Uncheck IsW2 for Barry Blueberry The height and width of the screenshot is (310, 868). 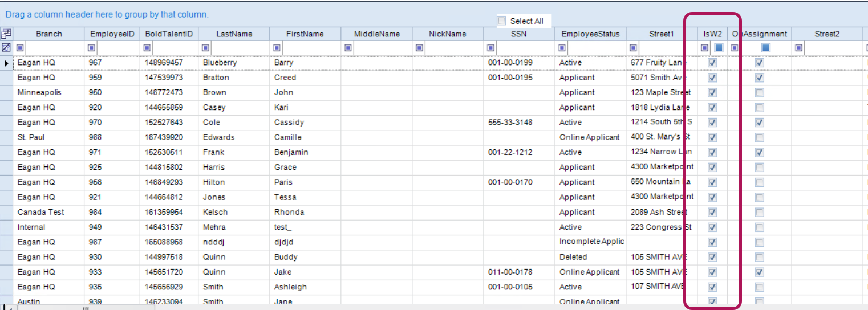pos(712,63)
